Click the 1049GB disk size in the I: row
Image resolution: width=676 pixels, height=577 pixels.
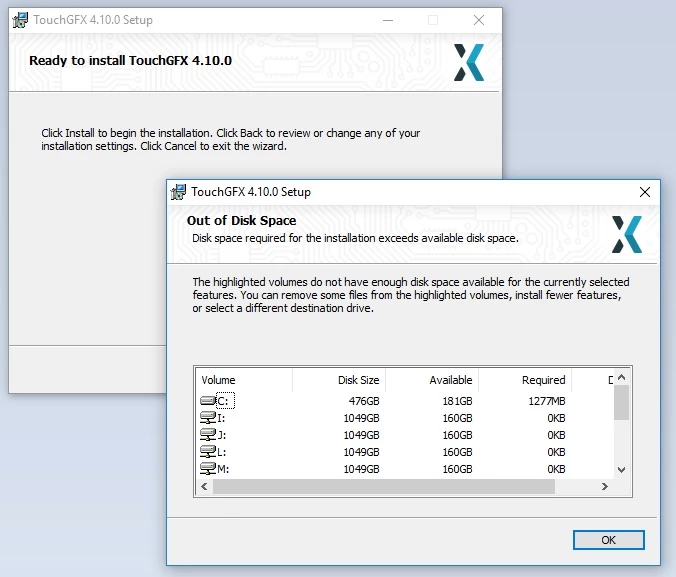coord(361,418)
